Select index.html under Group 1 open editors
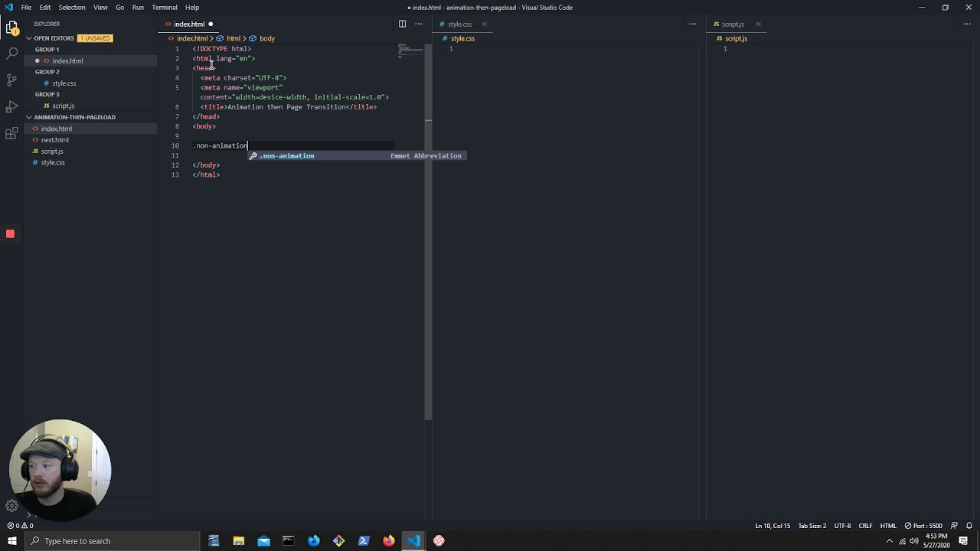 [67, 61]
